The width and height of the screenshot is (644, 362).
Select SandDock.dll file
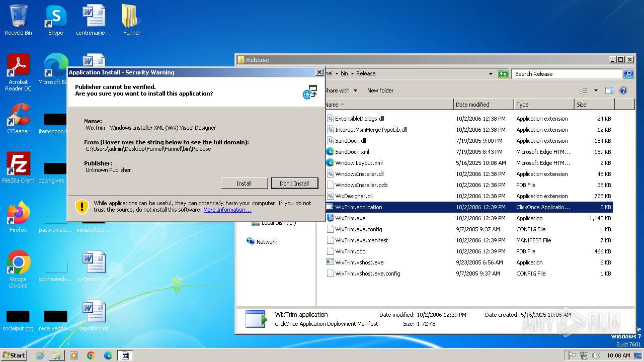[351, 141]
